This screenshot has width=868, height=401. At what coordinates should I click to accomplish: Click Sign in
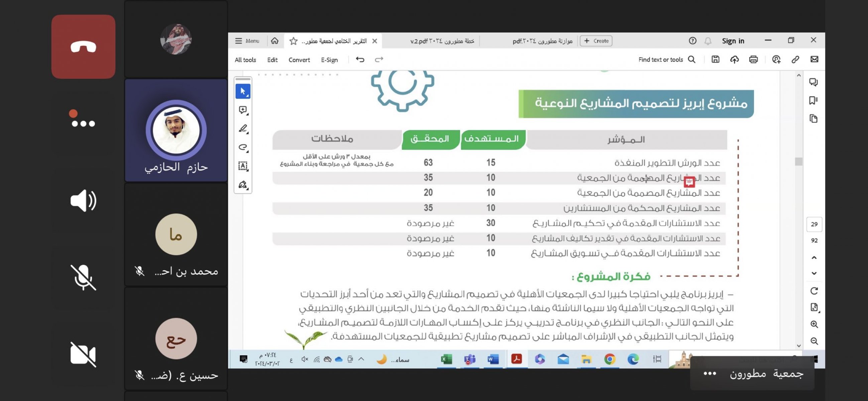point(733,41)
